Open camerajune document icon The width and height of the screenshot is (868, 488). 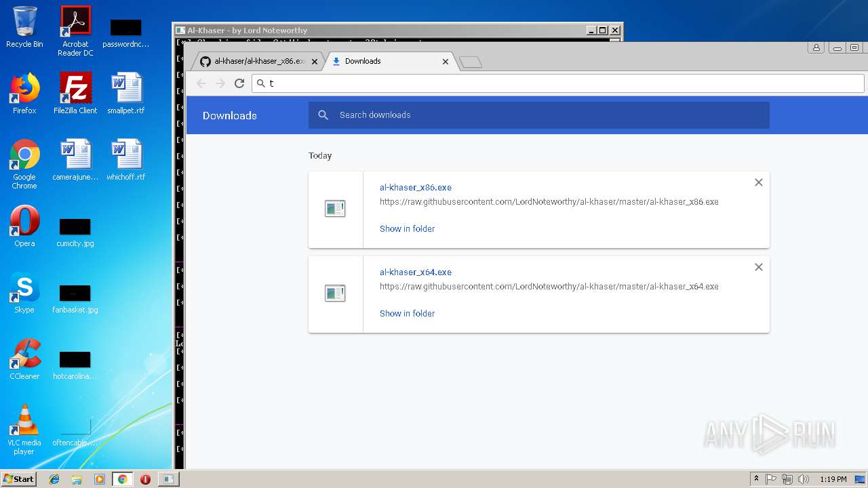(x=75, y=160)
